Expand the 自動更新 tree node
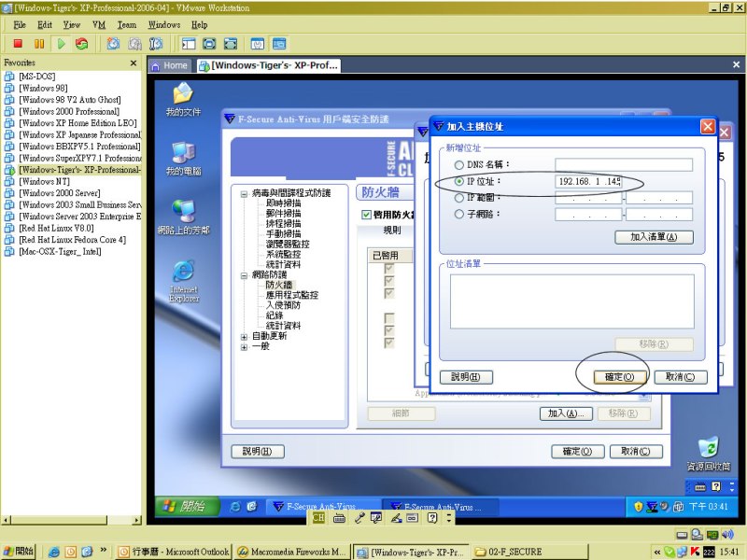The height and width of the screenshot is (560, 747). 245,336
